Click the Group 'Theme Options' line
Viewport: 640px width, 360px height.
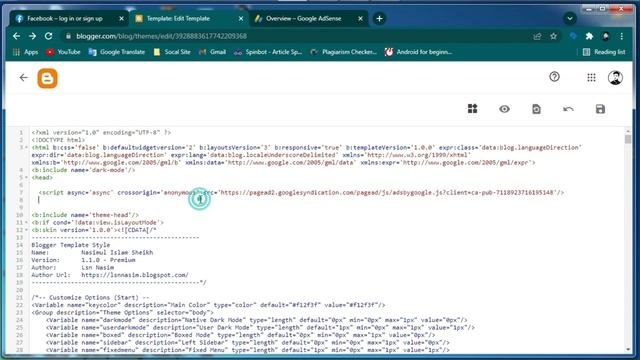pos(122,313)
